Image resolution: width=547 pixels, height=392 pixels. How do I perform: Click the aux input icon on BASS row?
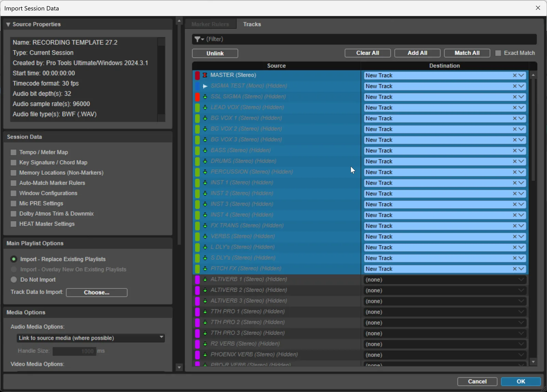click(205, 151)
